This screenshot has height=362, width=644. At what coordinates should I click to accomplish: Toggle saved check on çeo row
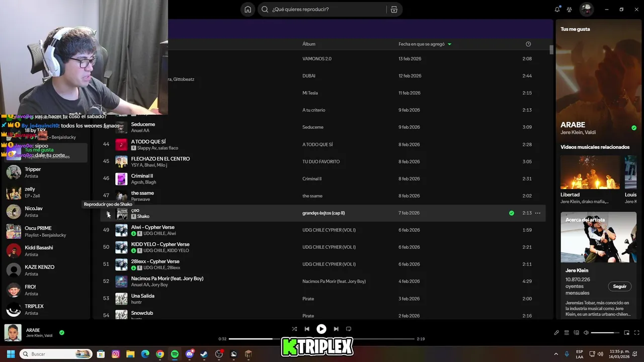[x=511, y=213]
